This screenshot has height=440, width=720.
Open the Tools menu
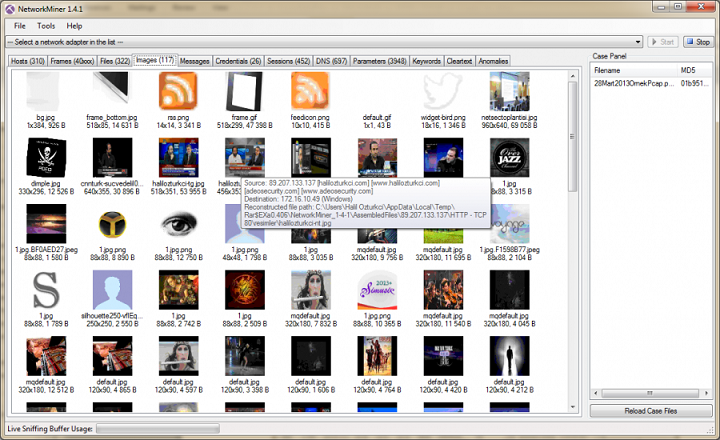coord(46,26)
